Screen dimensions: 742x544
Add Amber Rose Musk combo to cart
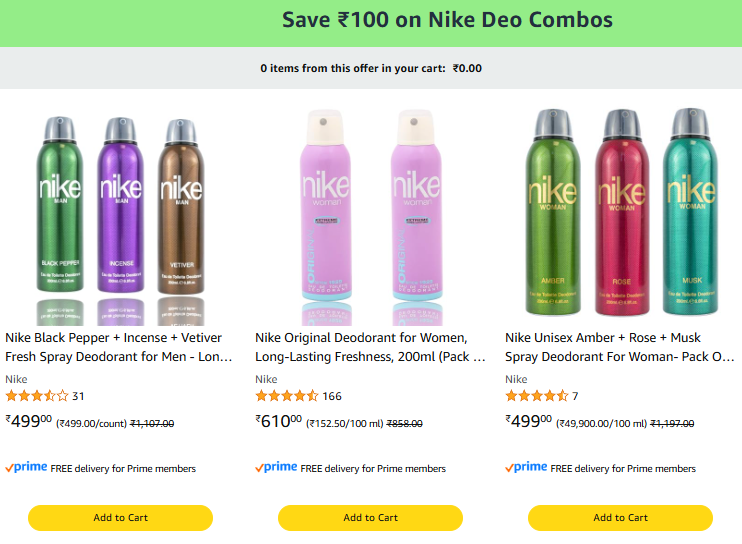point(620,518)
